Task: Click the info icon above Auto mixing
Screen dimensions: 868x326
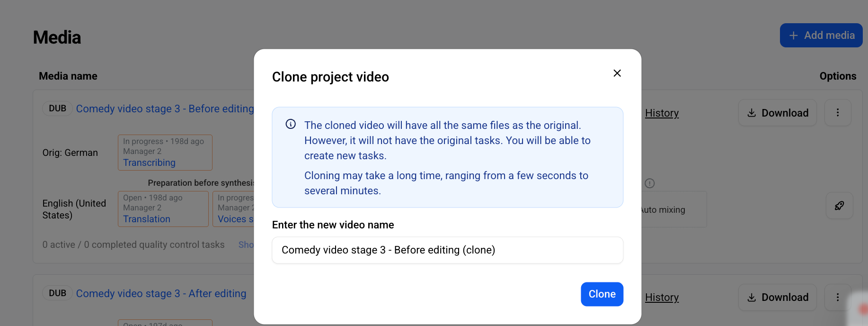Action: tap(650, 183)
